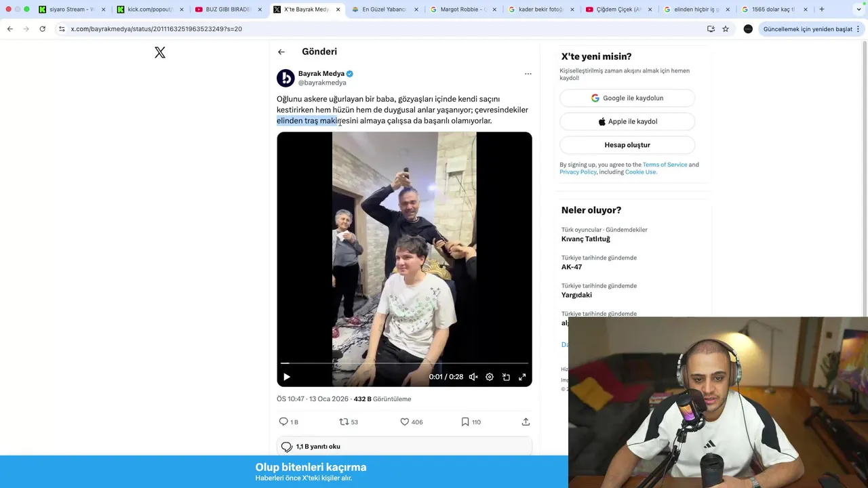This screenshot has height=488, width=868.
Task: Open the Terms of Service link
Action: 665,165
